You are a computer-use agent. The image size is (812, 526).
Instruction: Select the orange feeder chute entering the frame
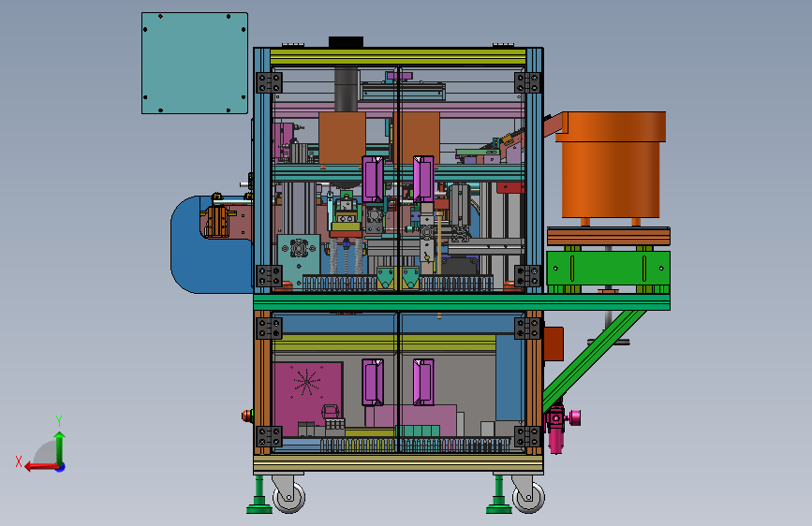pyautogui.click(x=554, y=124)
